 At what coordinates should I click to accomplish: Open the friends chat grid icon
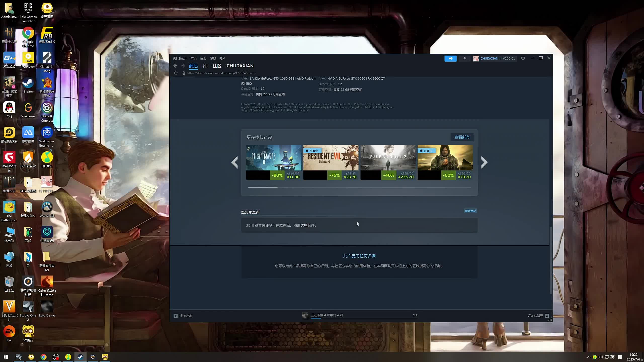547,316
